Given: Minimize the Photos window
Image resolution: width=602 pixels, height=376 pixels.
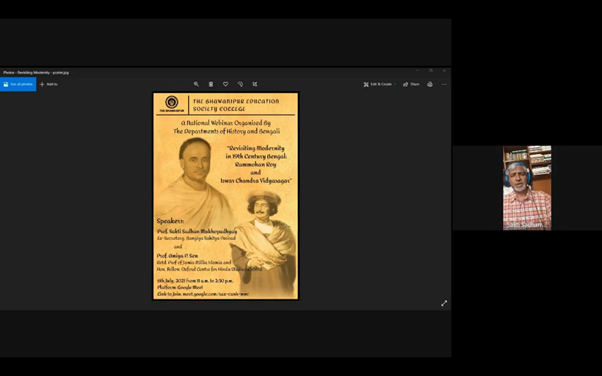Looking at the screenshot, I should (x=417, y=71).
